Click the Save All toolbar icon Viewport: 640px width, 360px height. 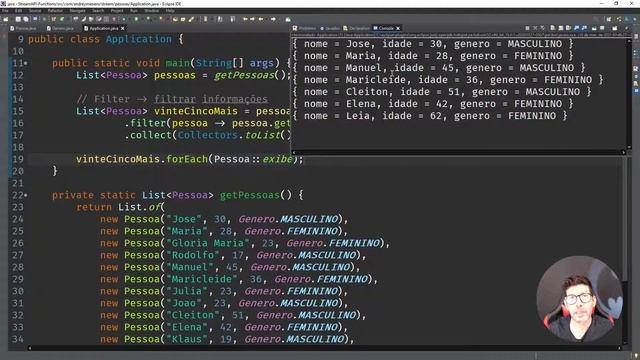(x=26, y=19)
